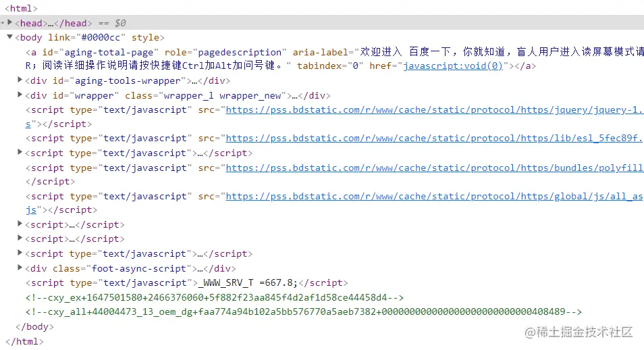This screenshot has height=350, width=644.
Task: Click the role="pagedescription" attribute
Action: click(225, 52)
